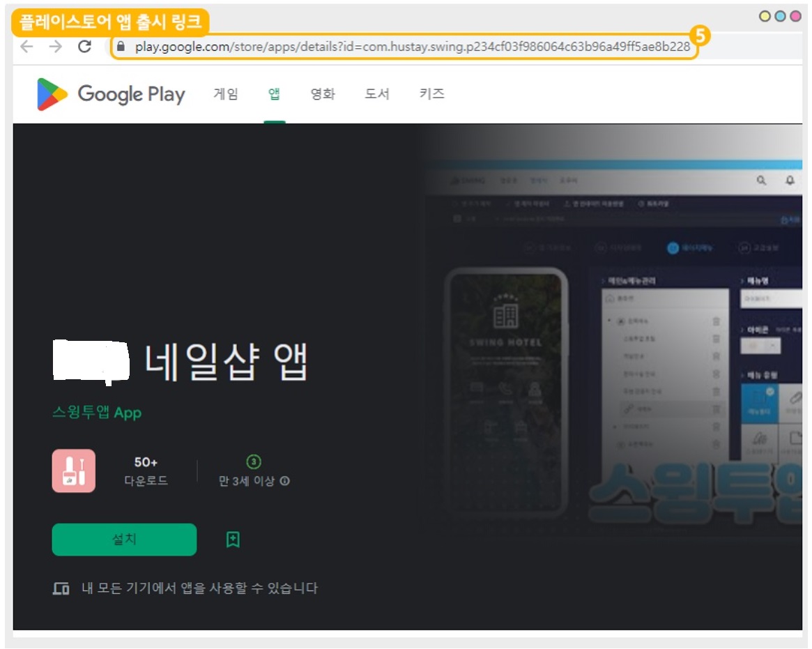The width and height of the screenshot is (812, 649).
Task: Click the green age rating 3 badge
Action: (x=254, y=461)
